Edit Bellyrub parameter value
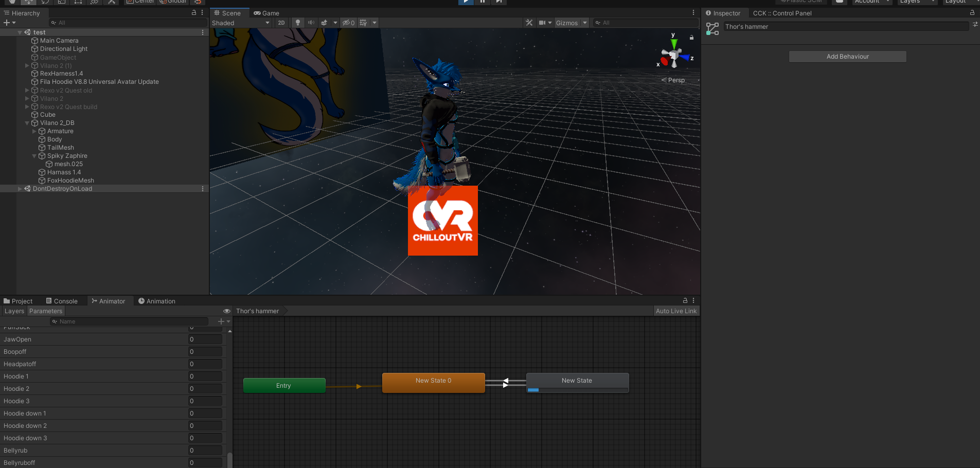The width and height of the screenshot is (980, 468). click(x=205, y=451)
